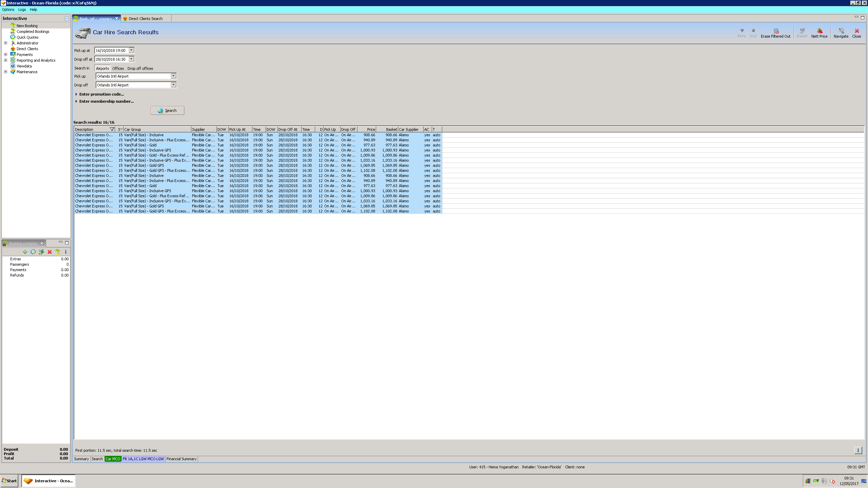The image size is (868, 488).
Task: Select Offices search-in option
Action: (x=118, y=68)
